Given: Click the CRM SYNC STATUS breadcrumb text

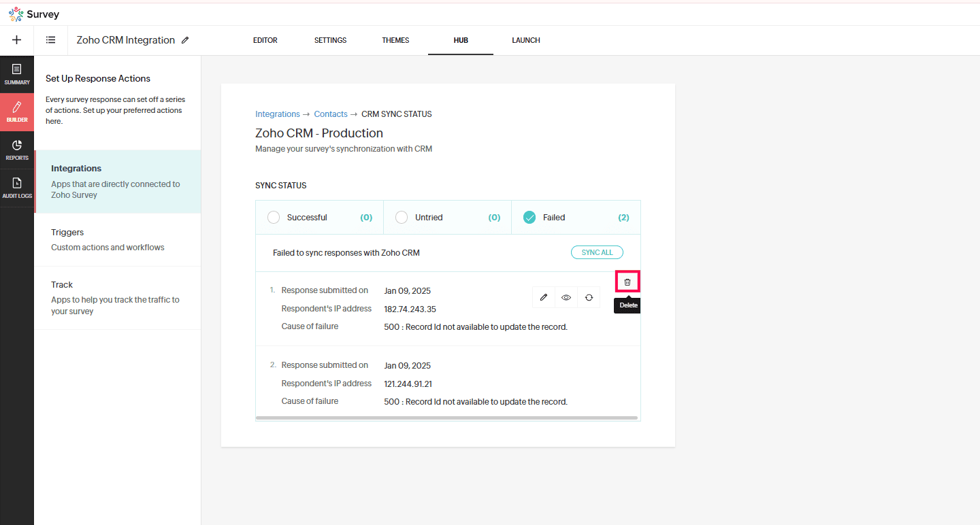Looking at the screenshot, I should tap(397, 114).
